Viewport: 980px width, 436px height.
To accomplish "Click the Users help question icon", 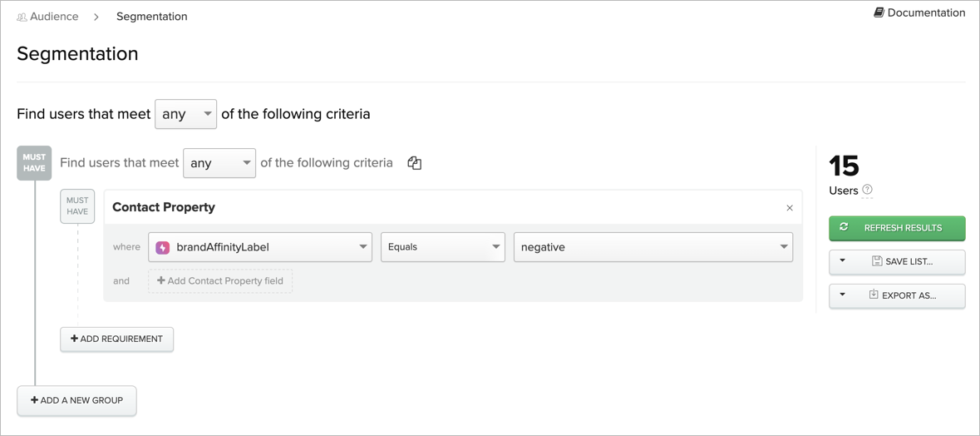I will pyautogui.click(x=867, y=190).
